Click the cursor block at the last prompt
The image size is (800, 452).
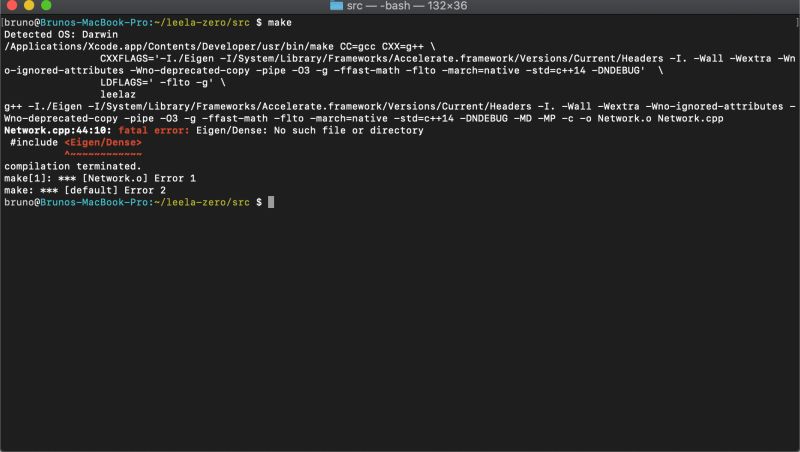pyautogui.click(x=271, y=202)
